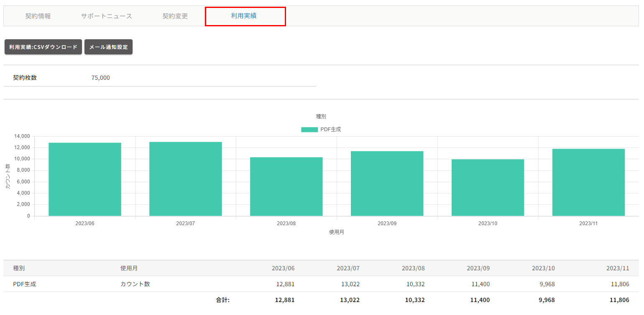Toggle the PDF生成 legend color swatch

pos(309,130)
